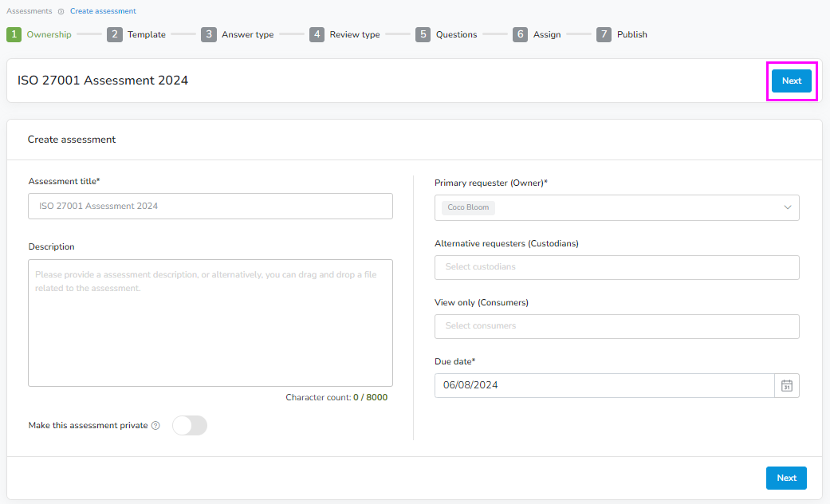830x504 pixels.
Task: Open the Create assessment breadcrumb link
Action: click(x=102, y=10)
